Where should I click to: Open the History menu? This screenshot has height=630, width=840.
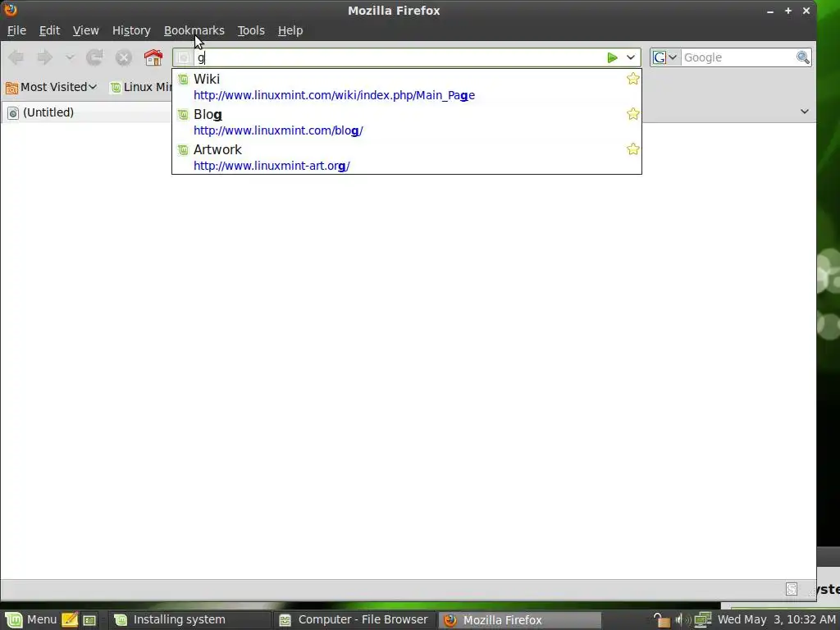pos(131,30)
